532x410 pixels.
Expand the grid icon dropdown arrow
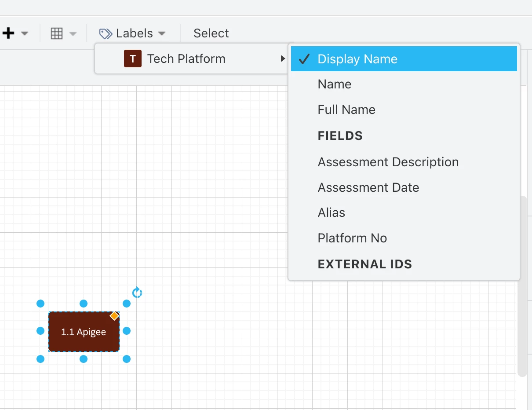pos(73,33)
